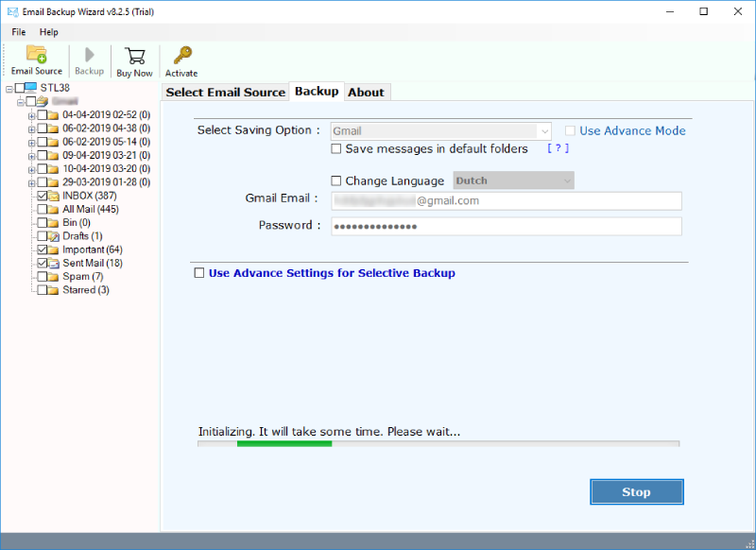Expand the 04-04-2019 02-52 folder node
Viewport: 756px width, 550px height.
tap(31, 115)
